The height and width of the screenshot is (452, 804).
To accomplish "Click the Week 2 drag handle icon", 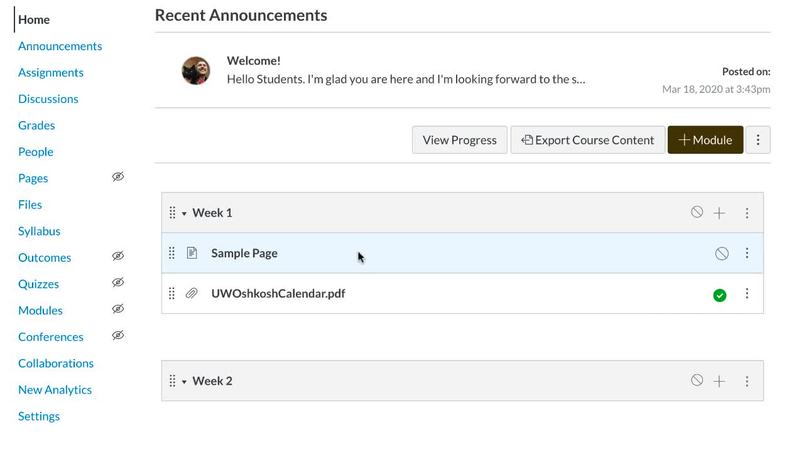I will pos(172,381).
